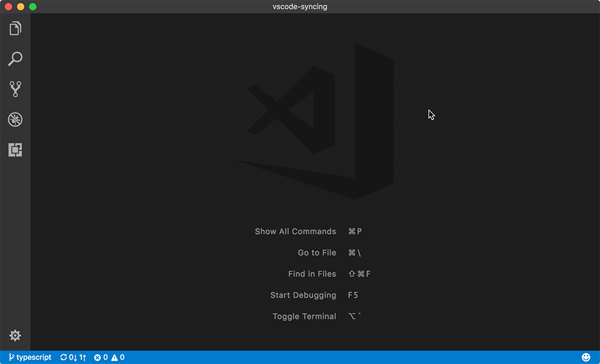Click the Show All Commands label
The image size is (600, 364).
295,231
